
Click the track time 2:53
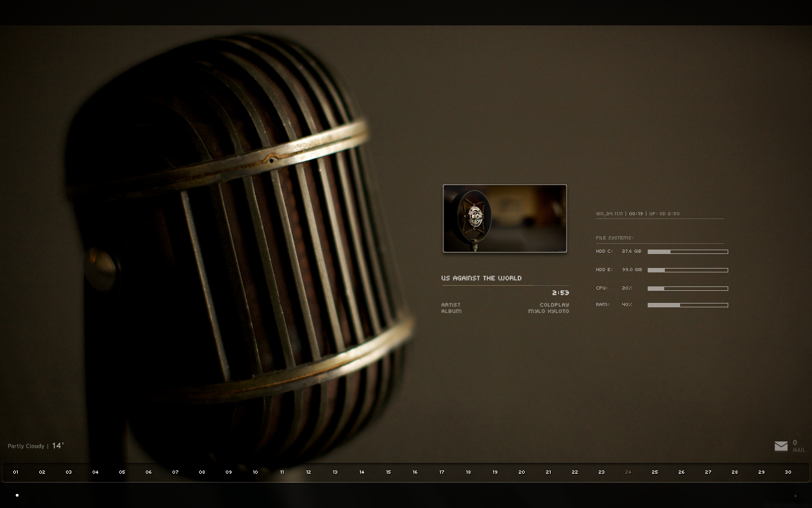(561, 293)
